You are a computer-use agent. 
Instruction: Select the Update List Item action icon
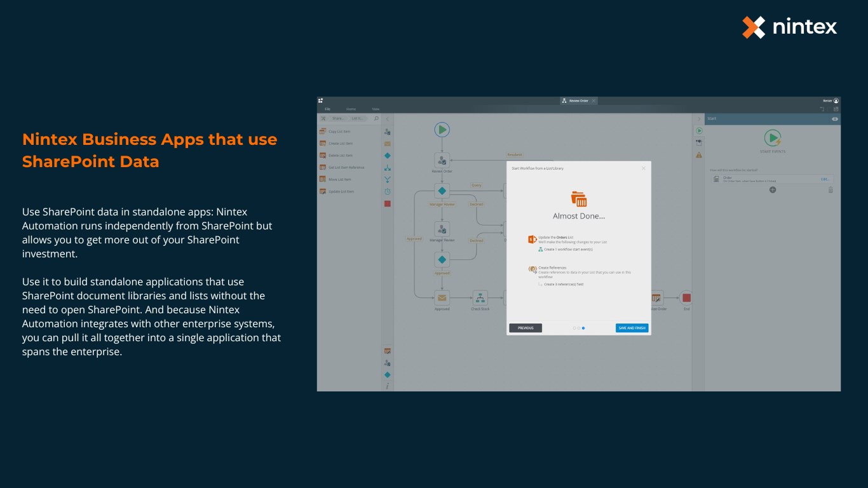pos(322,191)
